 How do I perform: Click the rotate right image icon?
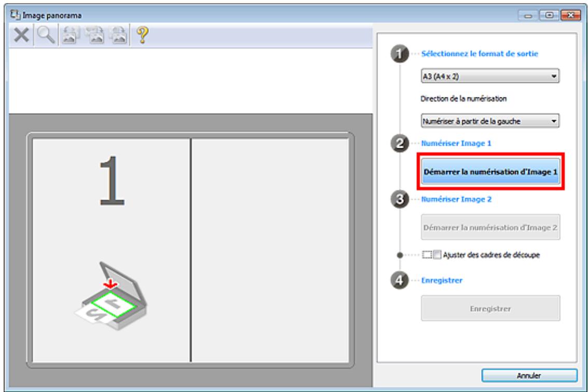point(94,35)
